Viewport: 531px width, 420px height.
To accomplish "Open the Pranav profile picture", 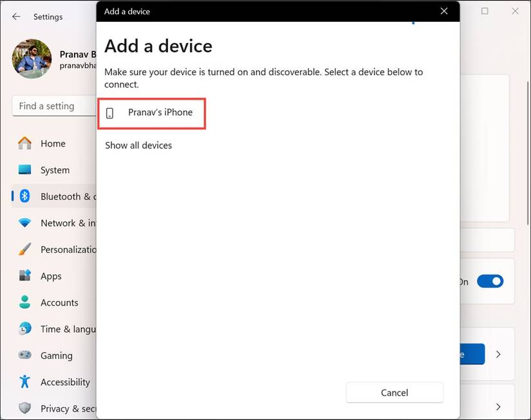I will click(31, 59).
